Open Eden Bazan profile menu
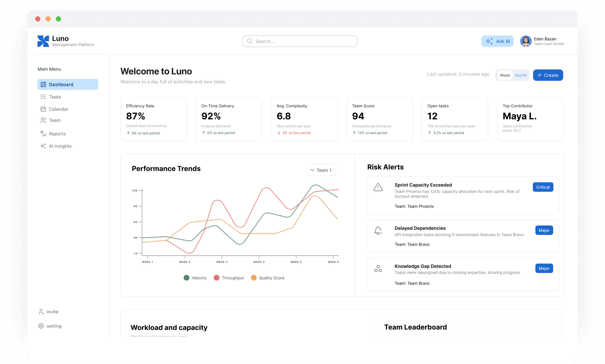 (x=542, y=41)
